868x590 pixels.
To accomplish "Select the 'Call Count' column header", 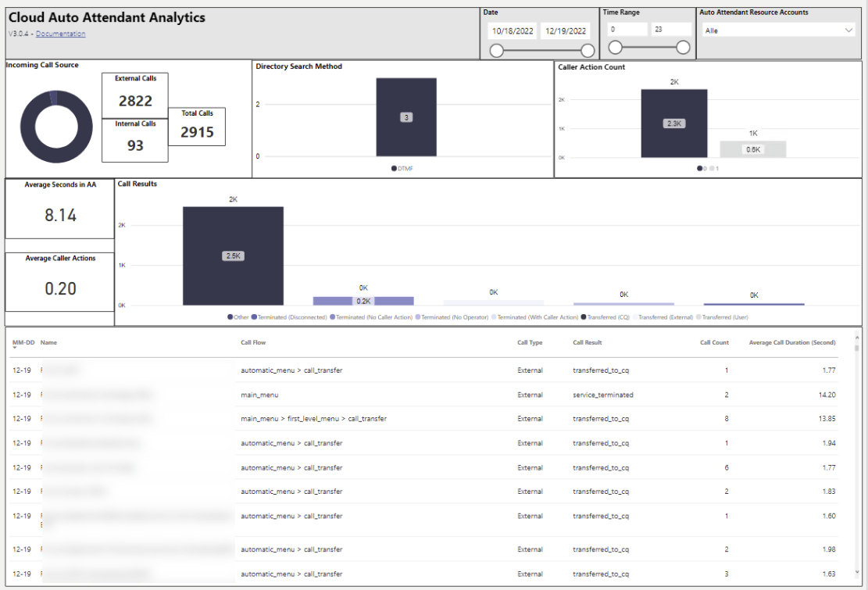I will coord(713,341).
